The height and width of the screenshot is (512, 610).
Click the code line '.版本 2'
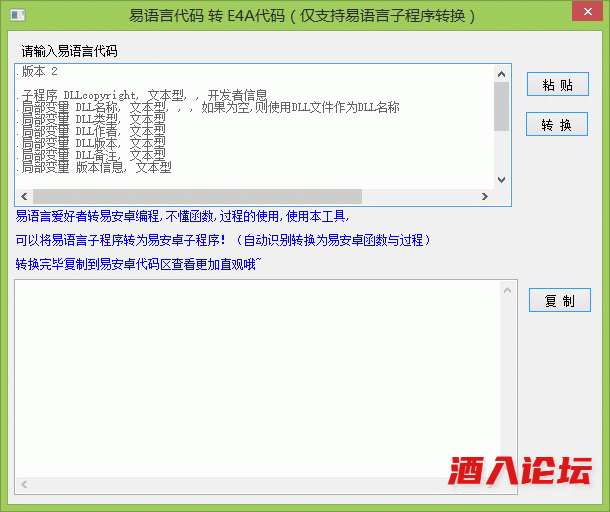37,71
